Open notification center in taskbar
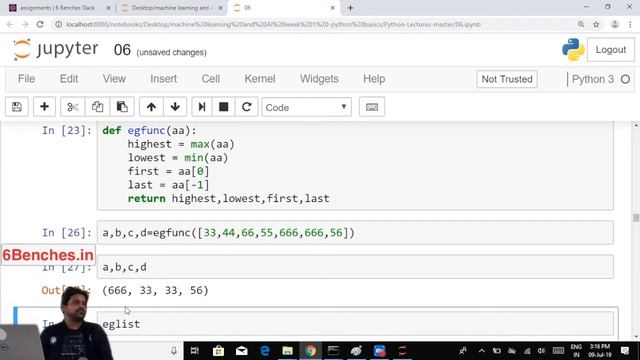Image resolution: width=640 pixels, height=360 pixels. click(625, 351)
